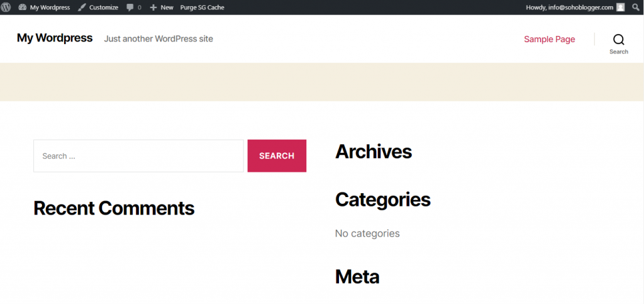This screenshot has width=644, height=304.
Task: Expand the New content menu
Action: click(167, 8)
